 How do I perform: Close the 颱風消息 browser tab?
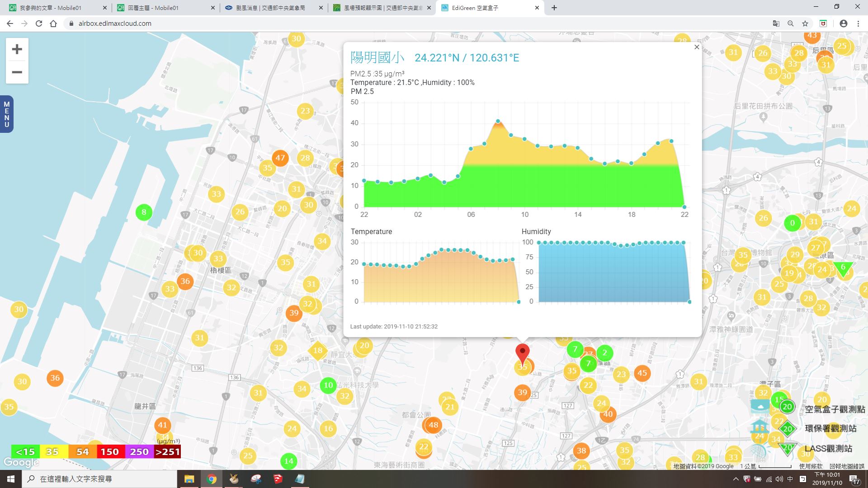click(x=321, y=8)
